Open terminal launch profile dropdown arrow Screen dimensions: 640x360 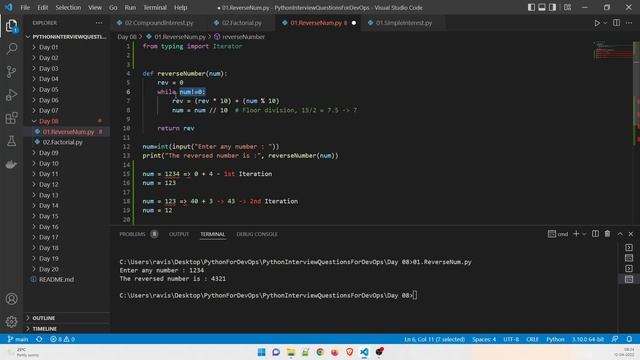tap(584, 234)
